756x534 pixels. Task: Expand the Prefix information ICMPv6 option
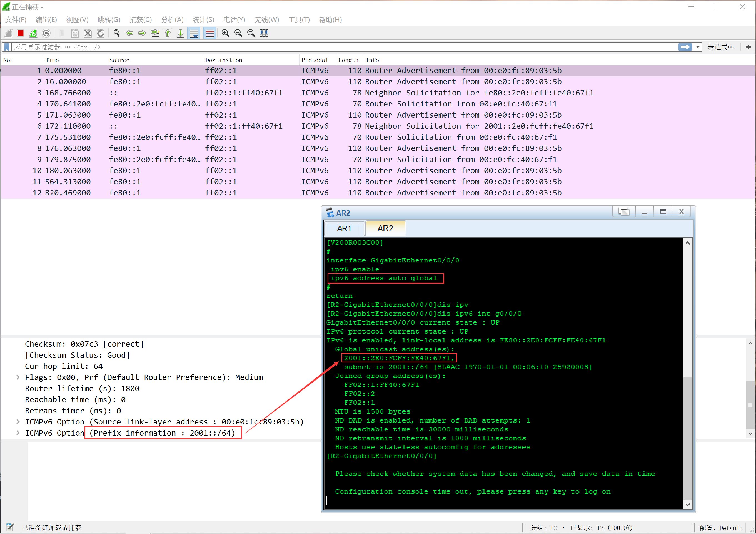tap(18, 433)
